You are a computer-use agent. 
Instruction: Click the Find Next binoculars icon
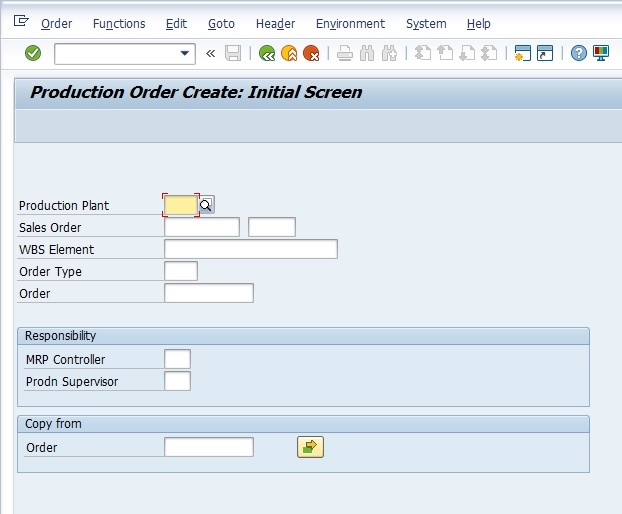click(x=389, y=53)
